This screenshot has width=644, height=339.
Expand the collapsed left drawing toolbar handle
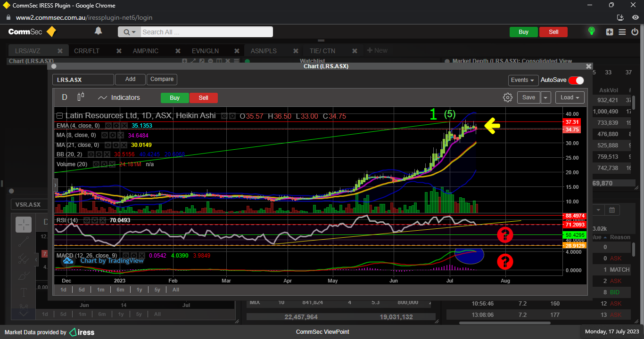pos(56,186)
